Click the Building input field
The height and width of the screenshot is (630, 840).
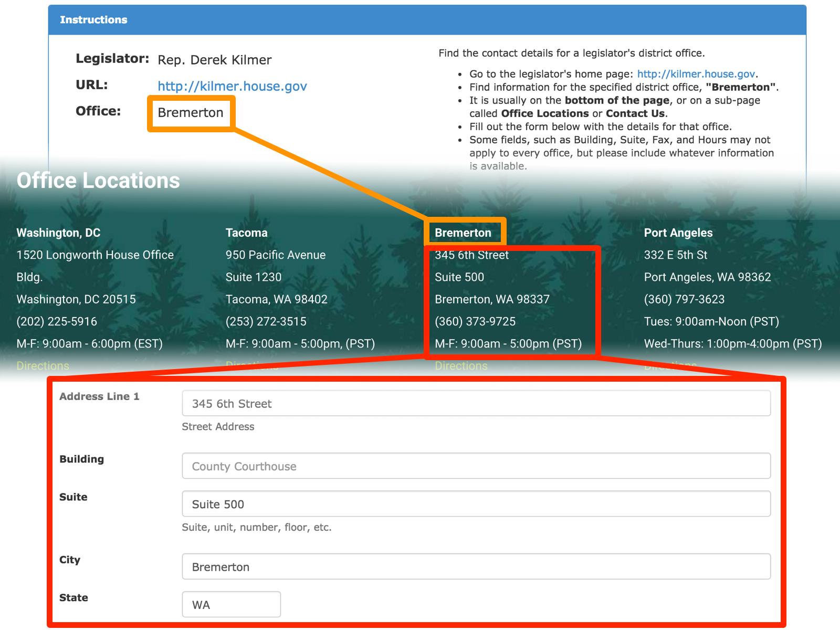(x=476, y=466)
